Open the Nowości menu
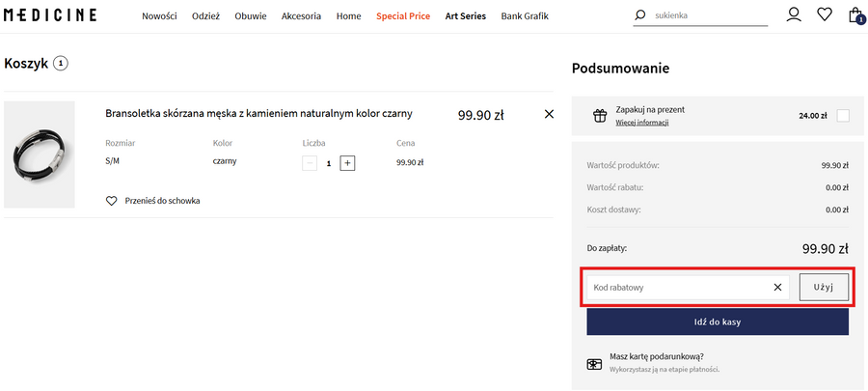 pos(159,16)
